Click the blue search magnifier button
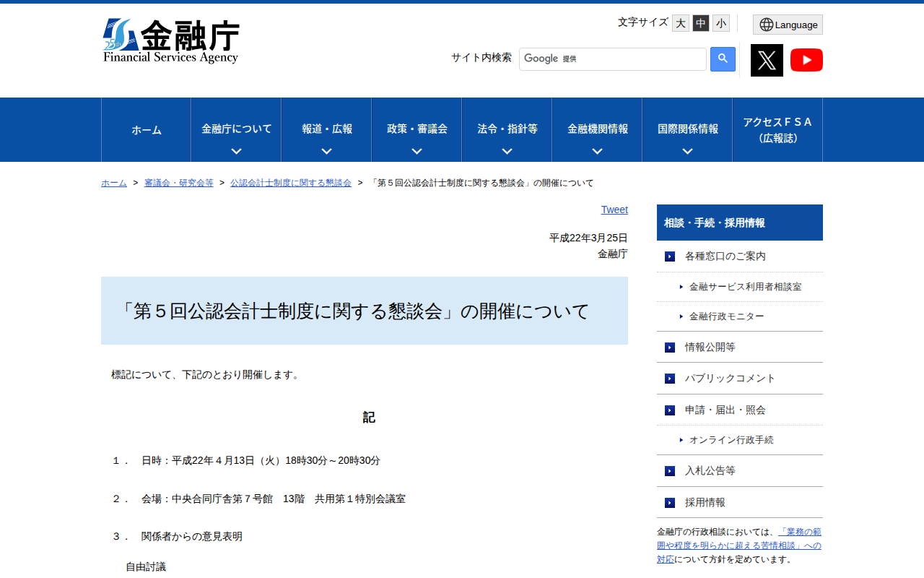The width and height of the screenshot is (924, 578). [x=723, y=59]
